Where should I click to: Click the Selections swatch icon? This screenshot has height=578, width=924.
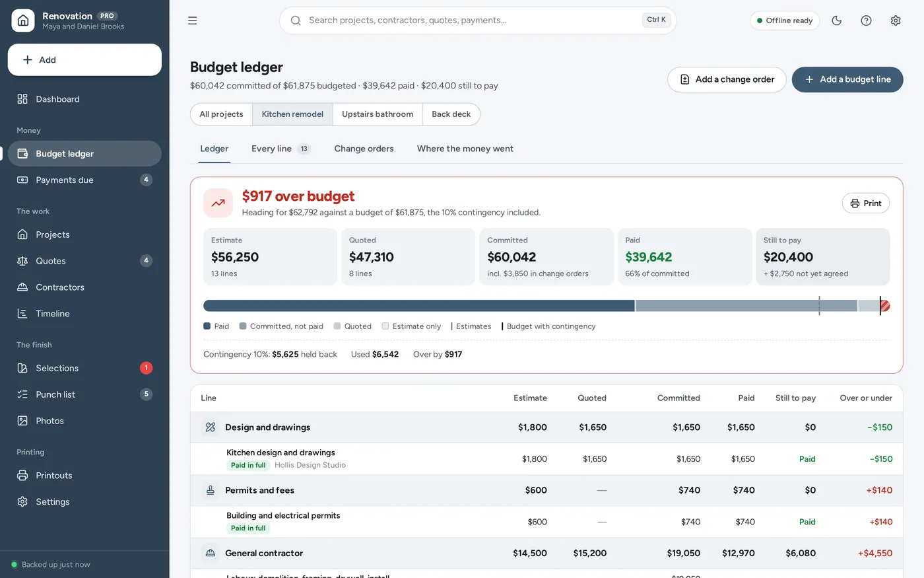[x=22, y=368]
